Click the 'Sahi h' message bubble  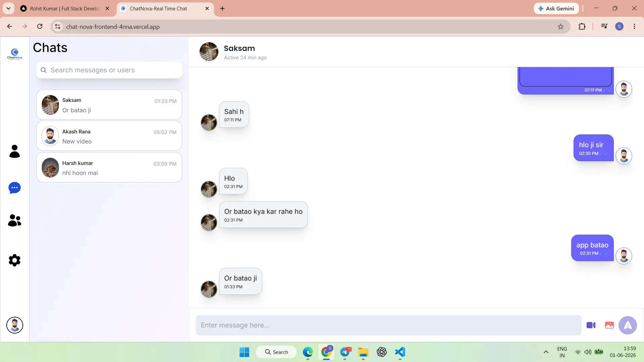coord(234,115)
